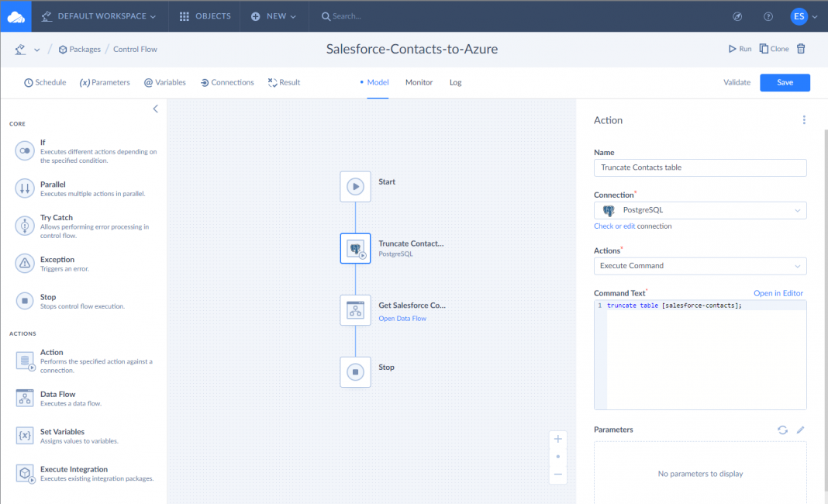This screenshot has width=828, height=504.
Task: Click the Start node icon on canvas
Action: pos(355,186)
